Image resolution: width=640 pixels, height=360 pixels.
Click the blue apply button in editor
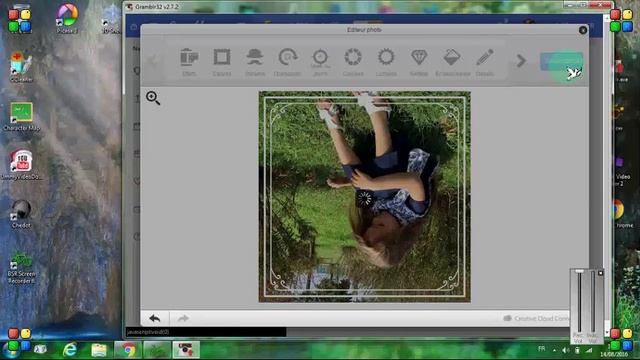(561, 62)
